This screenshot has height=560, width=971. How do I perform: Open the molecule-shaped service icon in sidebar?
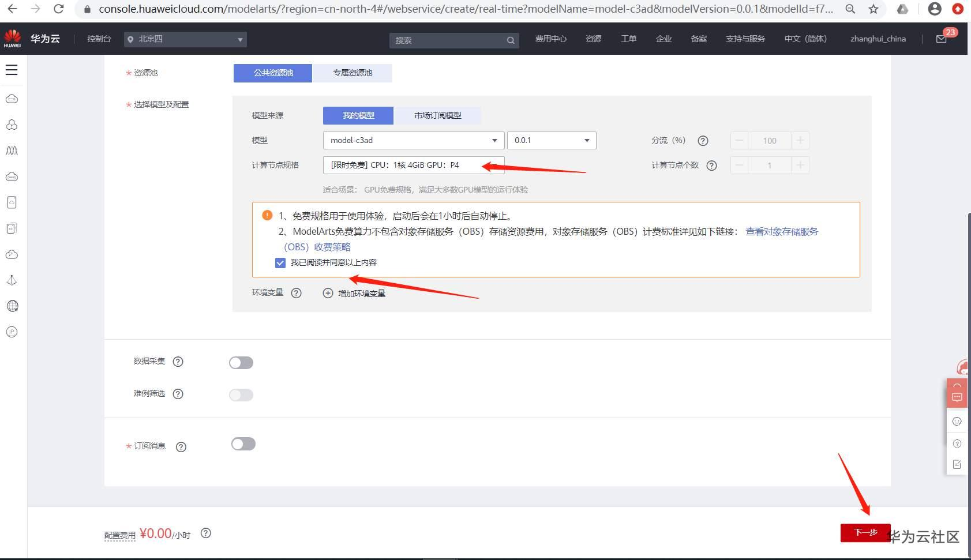12,125
